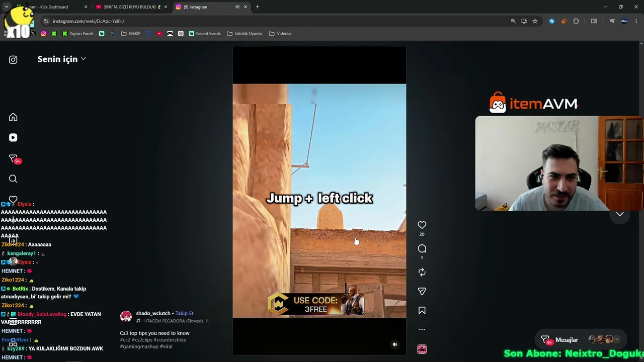
Task: Bookmark this page with star icon
Action: (535, 21)
